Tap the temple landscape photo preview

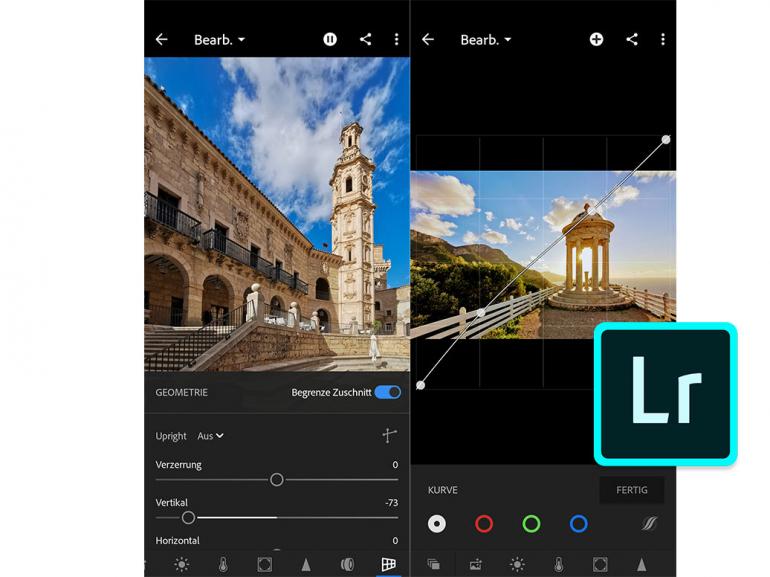tap(543, 255)
